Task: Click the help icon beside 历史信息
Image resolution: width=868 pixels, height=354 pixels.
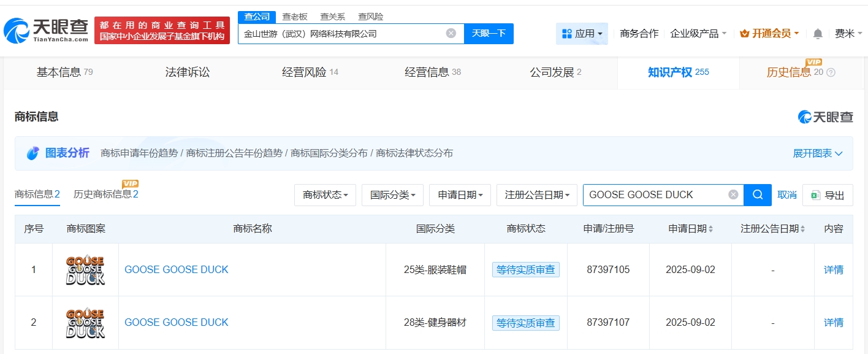Action: point(831,72)
